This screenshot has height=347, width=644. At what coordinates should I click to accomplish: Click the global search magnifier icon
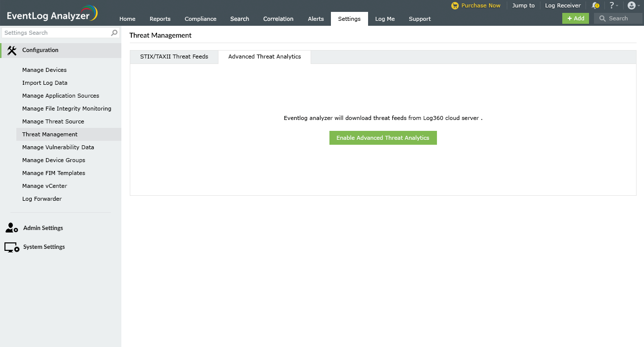602,18
